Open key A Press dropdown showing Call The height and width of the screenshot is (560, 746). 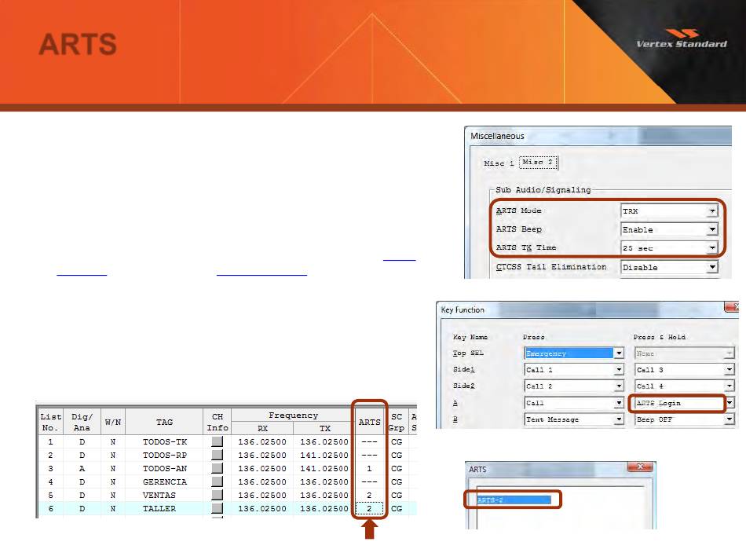(574, 403)
